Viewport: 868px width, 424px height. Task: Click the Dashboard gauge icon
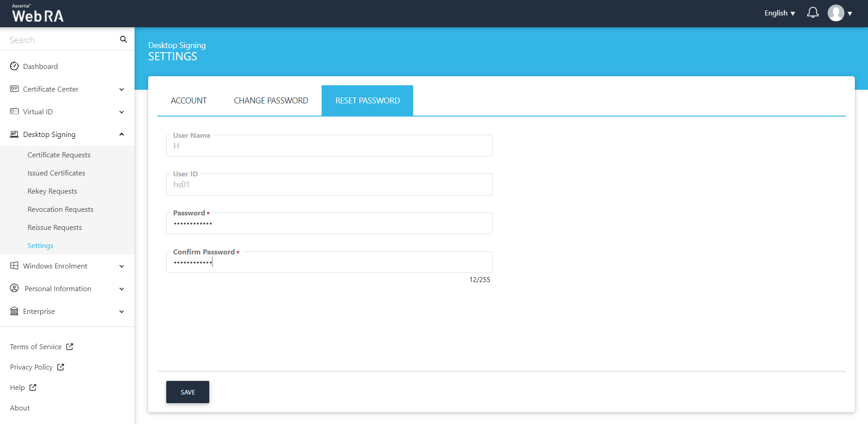click(14, 66)
